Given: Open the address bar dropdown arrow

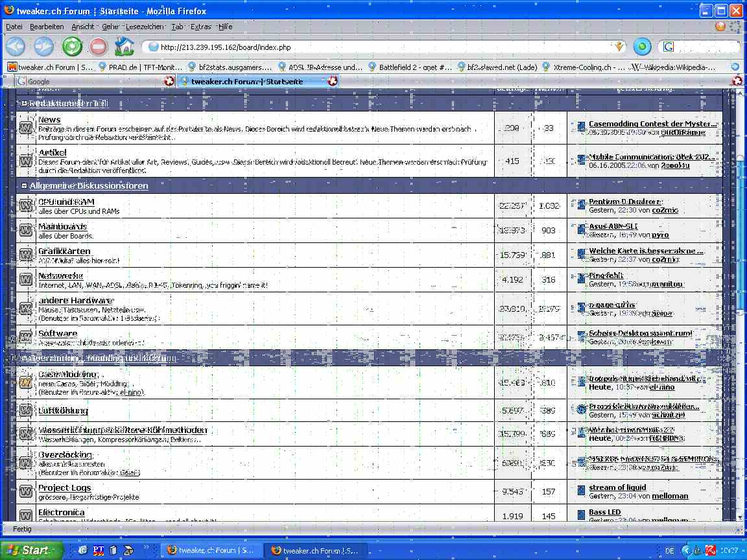Looking at the screenshot, I should point(619,47).
